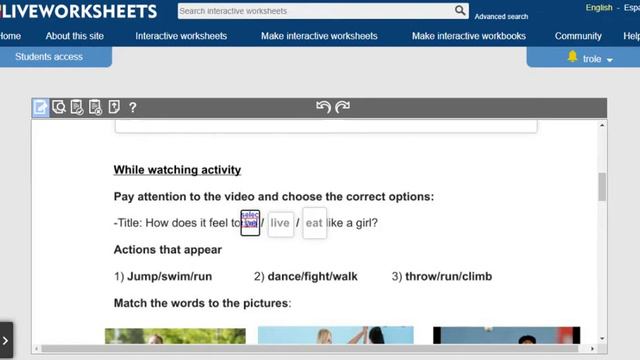Click the search magnifier icon
The height and width of the screenshot is (360, 640).
(x=460, y=11)
